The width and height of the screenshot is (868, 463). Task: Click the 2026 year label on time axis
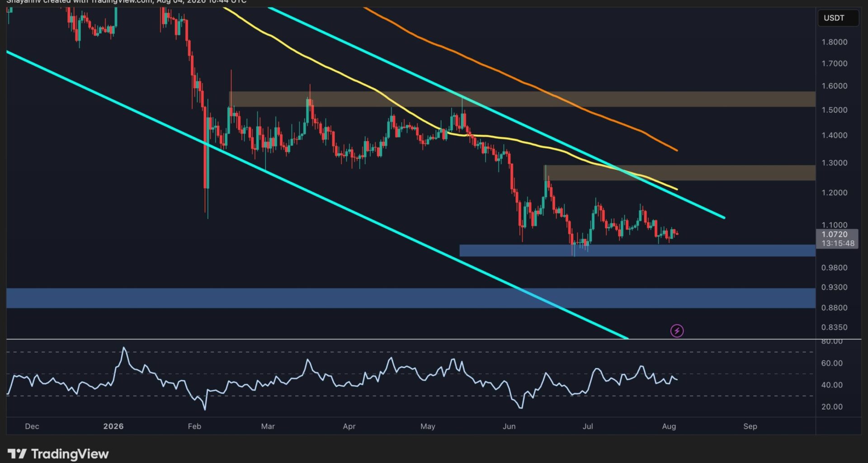[x=113, y=426]
